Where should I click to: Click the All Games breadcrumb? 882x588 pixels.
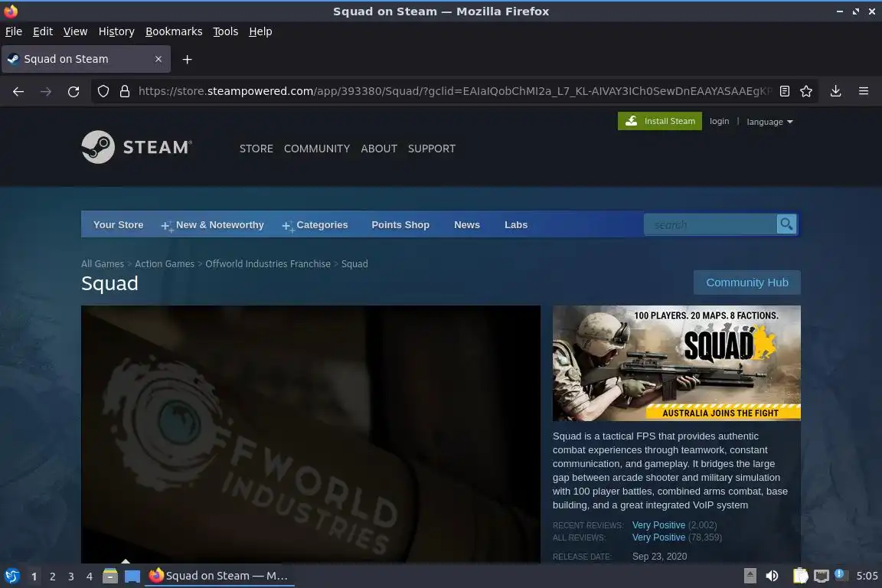pos(103,264)
